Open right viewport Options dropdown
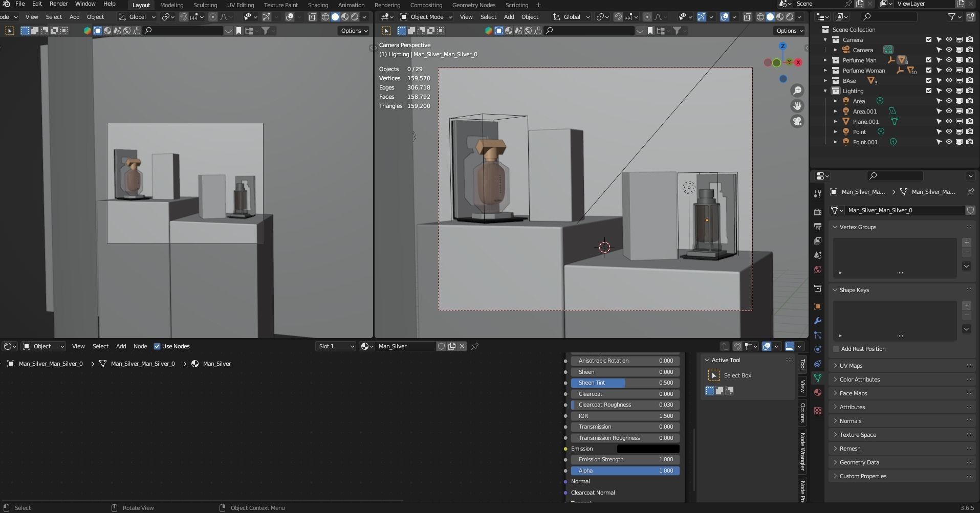Screen dimensions: 980x513 (790, 31)
